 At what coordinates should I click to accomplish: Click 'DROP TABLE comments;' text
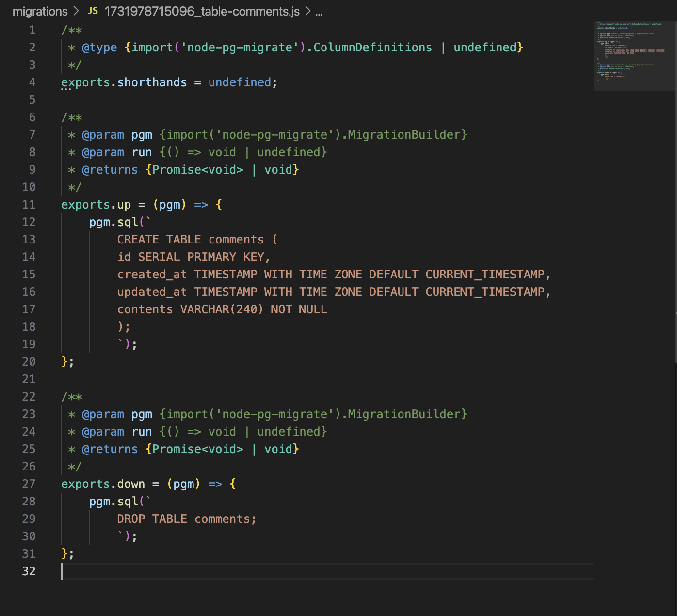coord(187,519)
